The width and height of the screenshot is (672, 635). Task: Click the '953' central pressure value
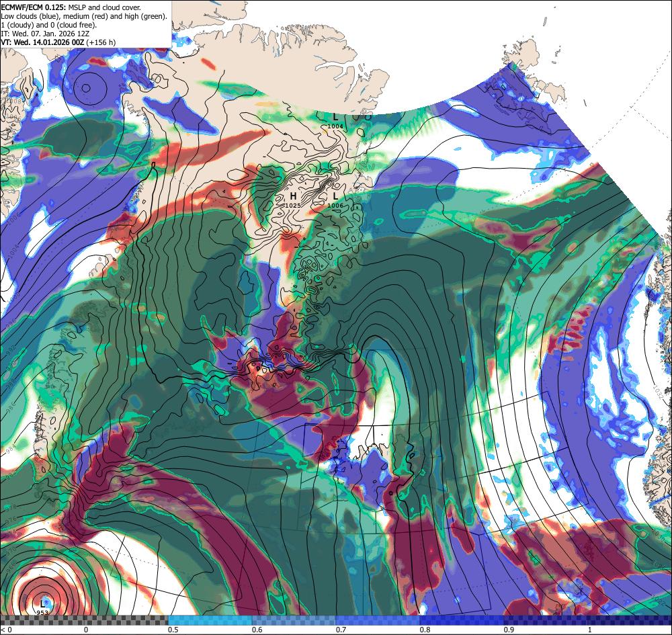click(x=42, y=612)
